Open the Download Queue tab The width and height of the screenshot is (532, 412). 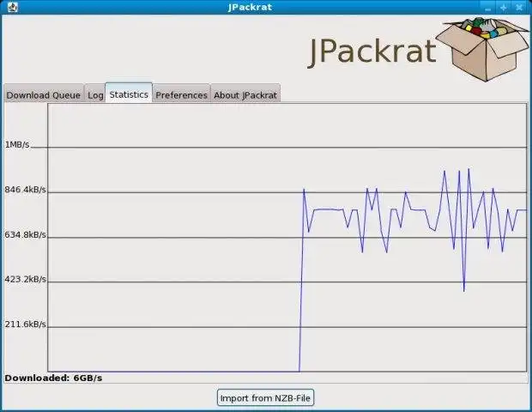click(44, 94)
